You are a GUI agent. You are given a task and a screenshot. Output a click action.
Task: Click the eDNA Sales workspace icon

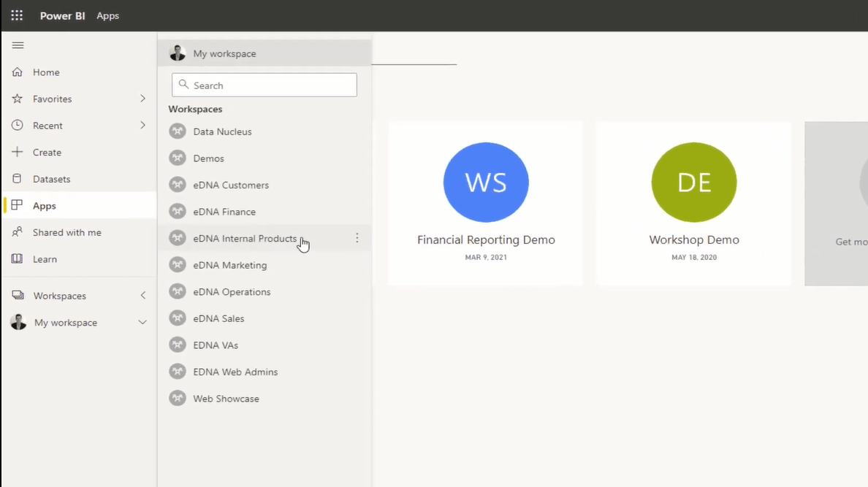pos(177,318)
